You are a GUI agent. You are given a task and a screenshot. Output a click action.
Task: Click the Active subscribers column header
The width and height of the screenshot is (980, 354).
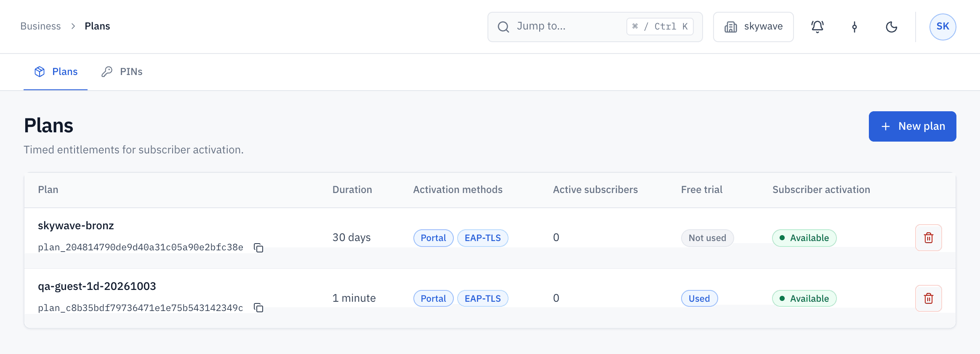(x=595, y=190)
